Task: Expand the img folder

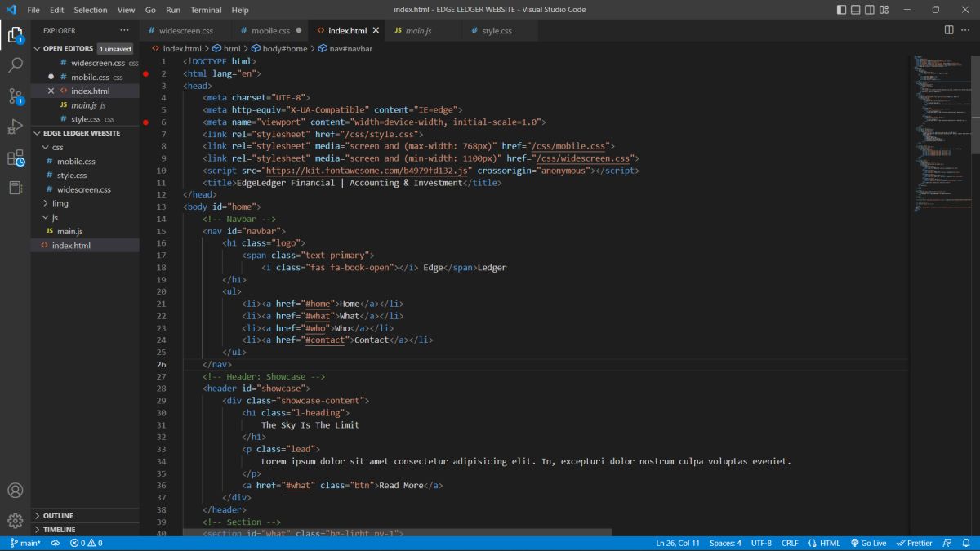Action: [60, 203]
